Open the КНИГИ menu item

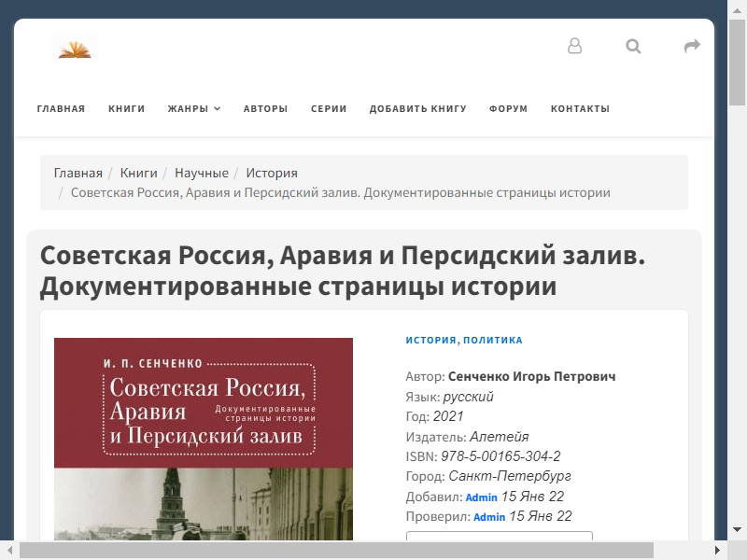[x=126, y=108]
